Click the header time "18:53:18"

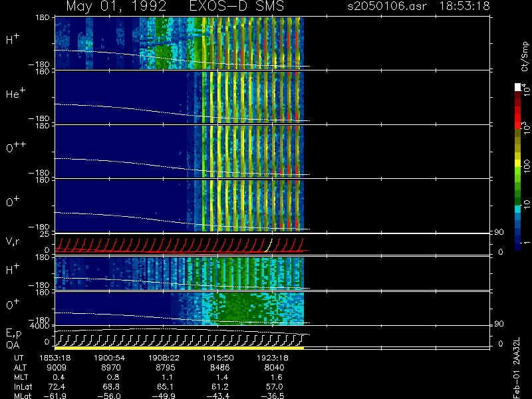point(464,6)
